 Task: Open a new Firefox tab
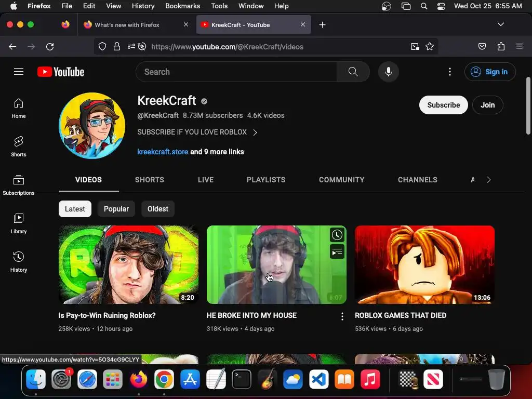tap(322, 25)
